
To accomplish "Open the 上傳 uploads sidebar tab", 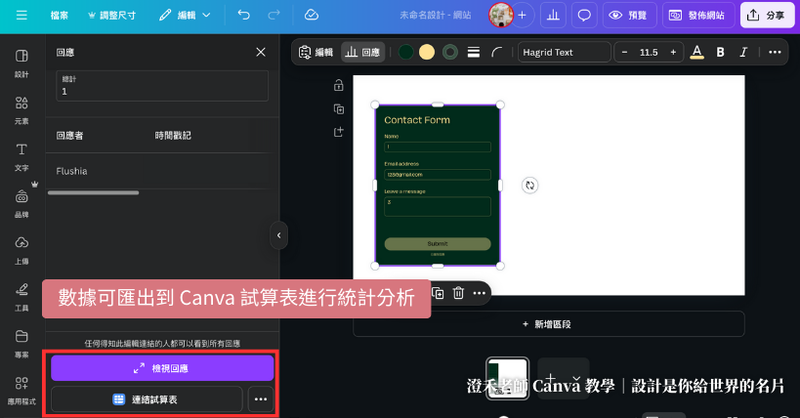I will point(21,251).
